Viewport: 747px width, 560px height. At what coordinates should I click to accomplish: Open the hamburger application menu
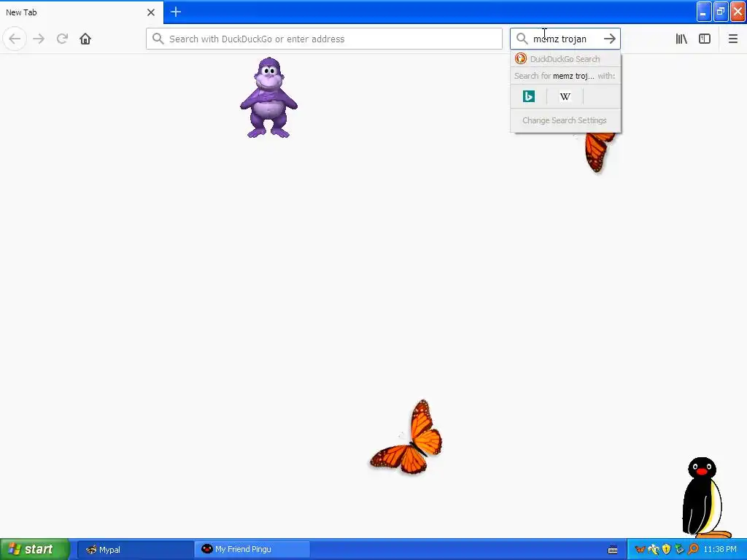732,39
